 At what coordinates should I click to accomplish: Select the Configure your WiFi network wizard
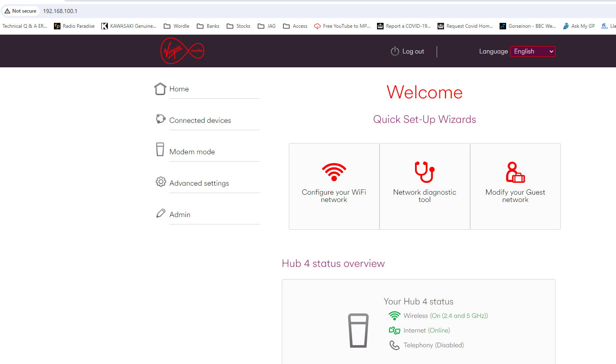[x=334, y=186]
